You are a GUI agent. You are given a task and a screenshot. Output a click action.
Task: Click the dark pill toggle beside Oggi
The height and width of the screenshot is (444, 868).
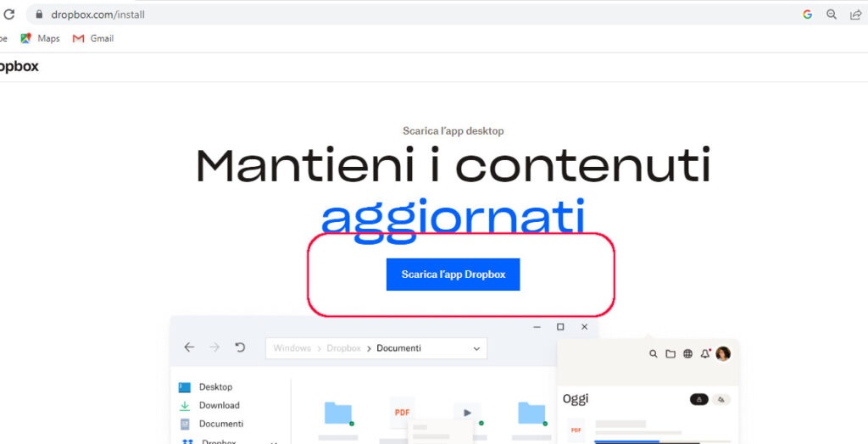[699, 399]
